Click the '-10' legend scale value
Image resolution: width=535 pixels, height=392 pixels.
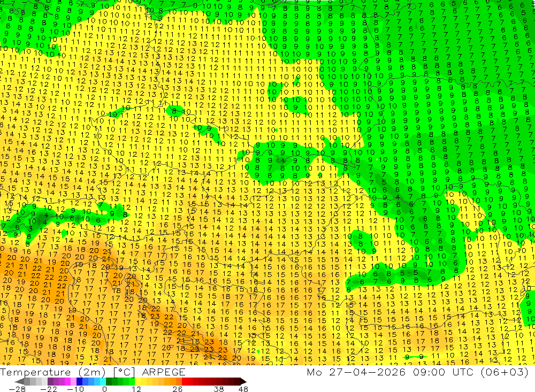(75, 389)
